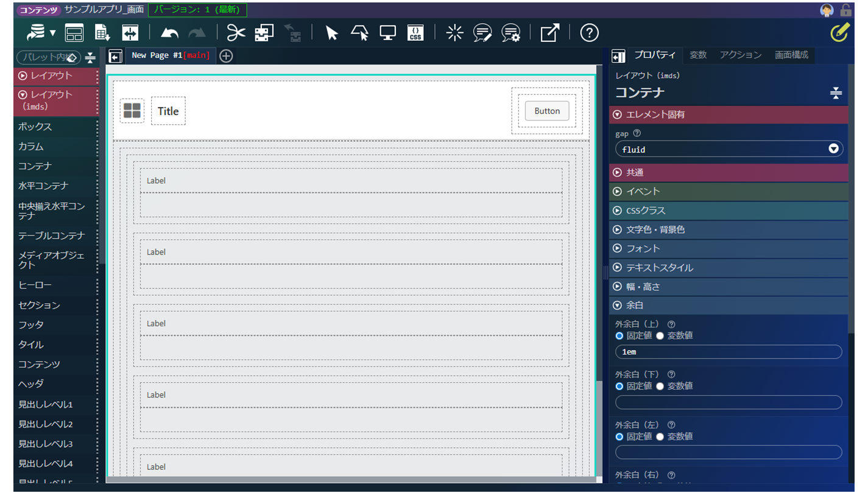Image resolution: width=868 pixels, height=496 pixels.
Task: Select the arrow pointer tool
Action: pyautogui.click(x=331, y=33)
